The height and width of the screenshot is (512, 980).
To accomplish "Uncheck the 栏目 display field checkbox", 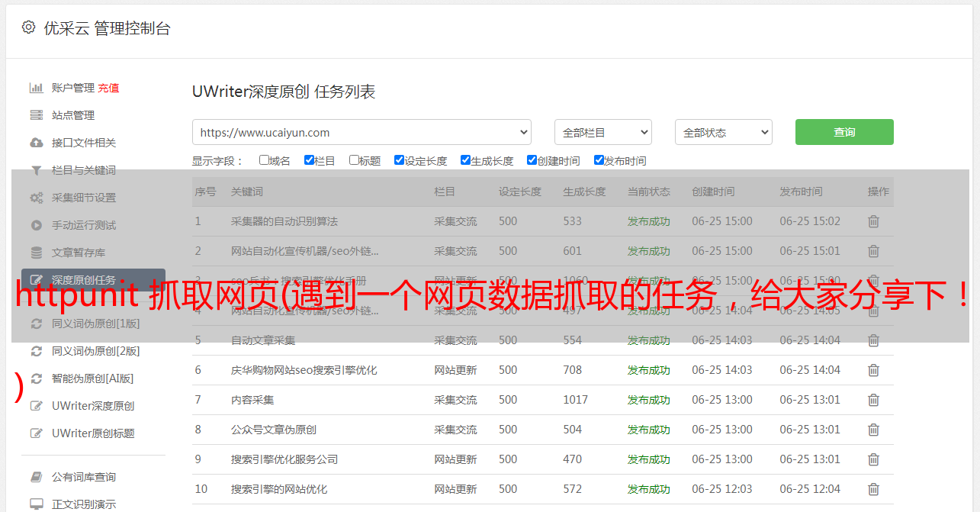I will coord(309,160).
